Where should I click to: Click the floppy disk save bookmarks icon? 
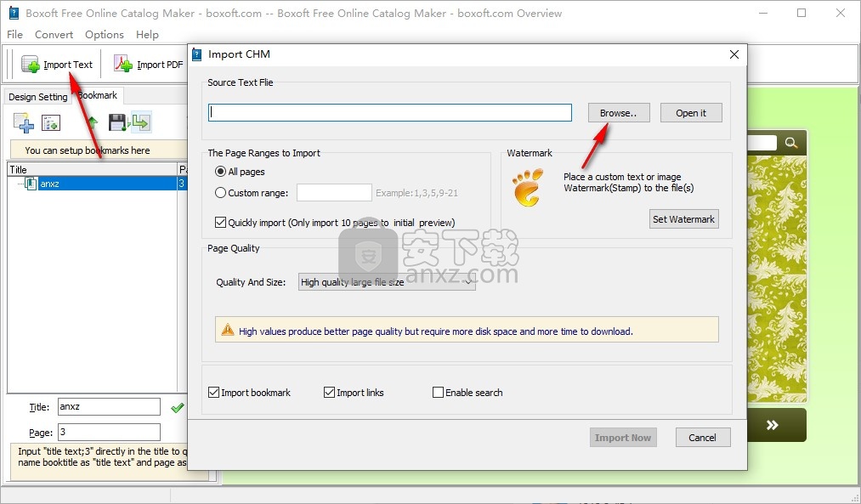click(x=117, y=122)
